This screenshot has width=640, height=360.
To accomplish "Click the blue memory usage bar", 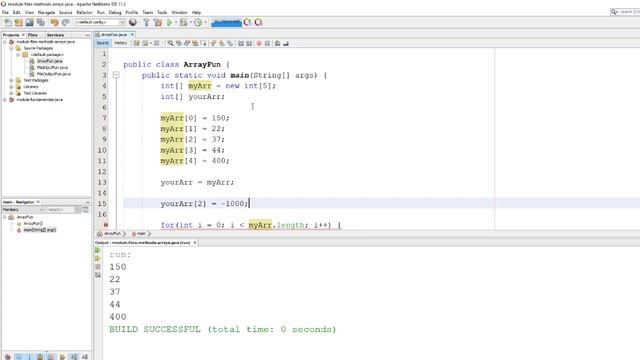I will 227,22.
